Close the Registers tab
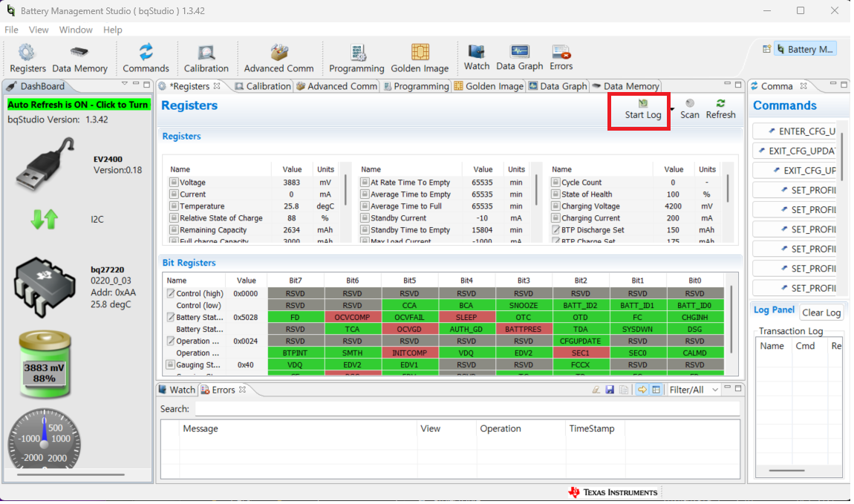The image size is (854, 504). point(217,86)
